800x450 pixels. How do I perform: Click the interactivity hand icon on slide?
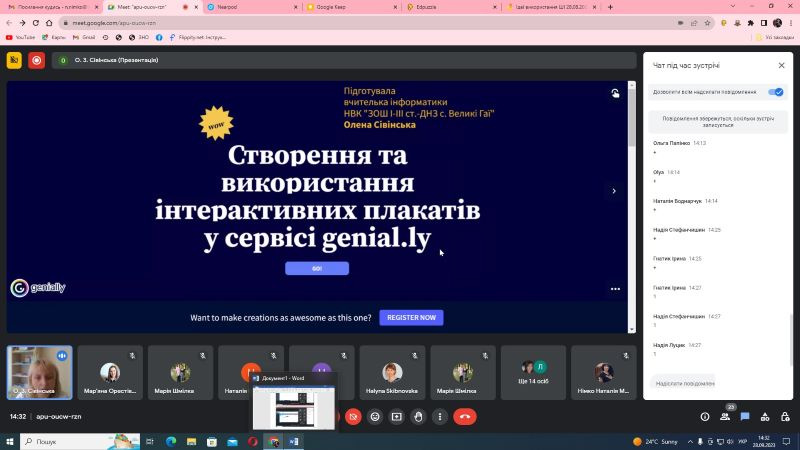click(615, 93)
